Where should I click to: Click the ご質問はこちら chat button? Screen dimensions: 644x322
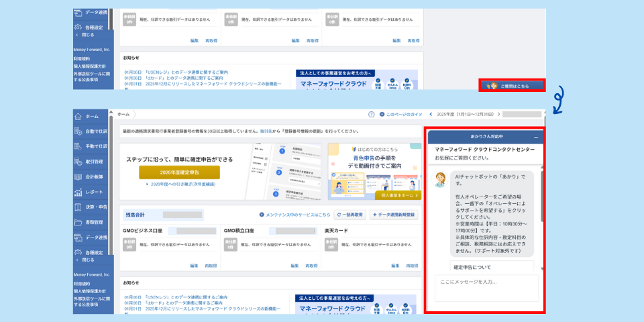(512, 86)
